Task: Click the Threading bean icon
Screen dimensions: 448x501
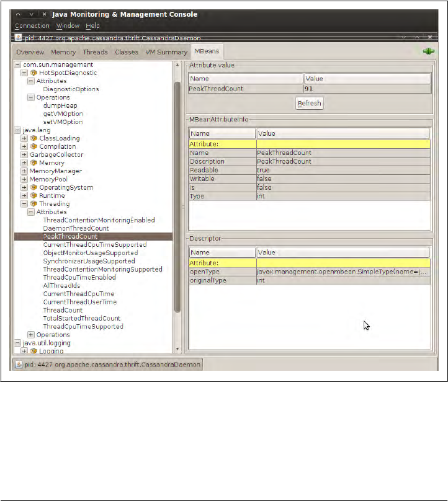Action: [x=34, y=203]
